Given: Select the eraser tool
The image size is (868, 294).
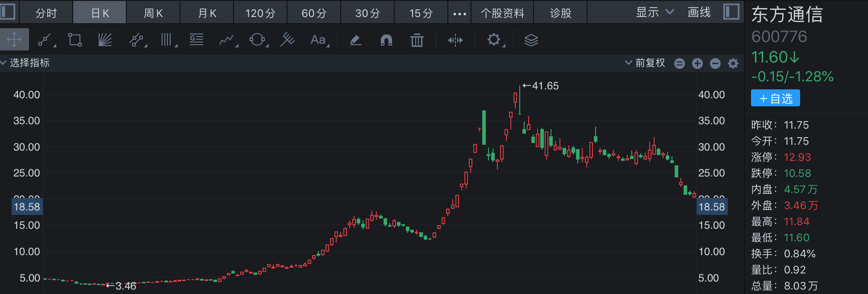Looking at the screenshot, I should click(355, 40).
